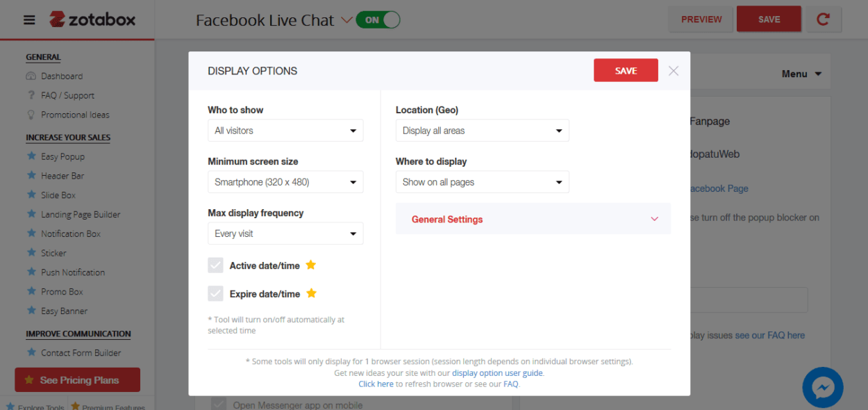Enable the Active date/time checkbox

(216, 265)
